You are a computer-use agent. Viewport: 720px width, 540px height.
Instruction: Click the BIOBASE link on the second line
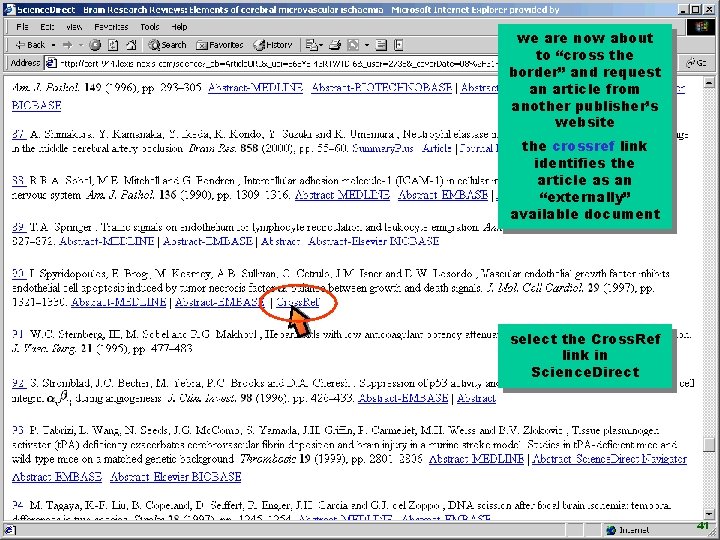click(x=36, y=105)
